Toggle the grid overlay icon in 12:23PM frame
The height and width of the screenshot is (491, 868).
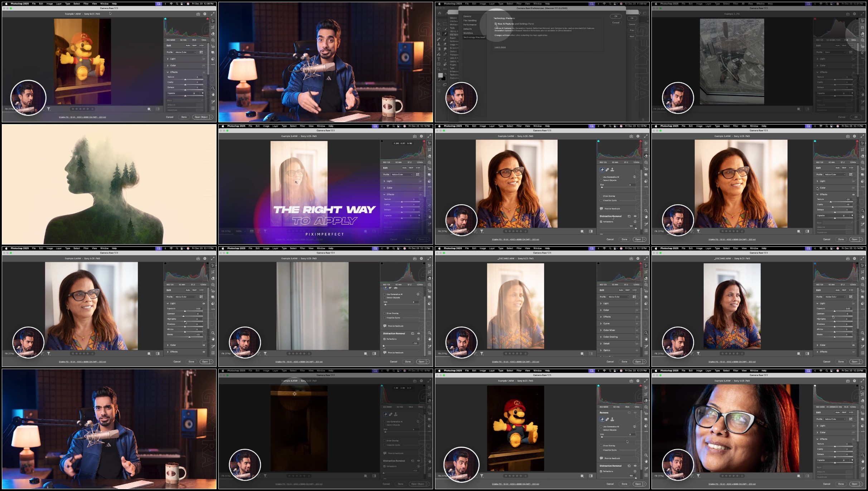pyautogui.click(x=863, y=475)
